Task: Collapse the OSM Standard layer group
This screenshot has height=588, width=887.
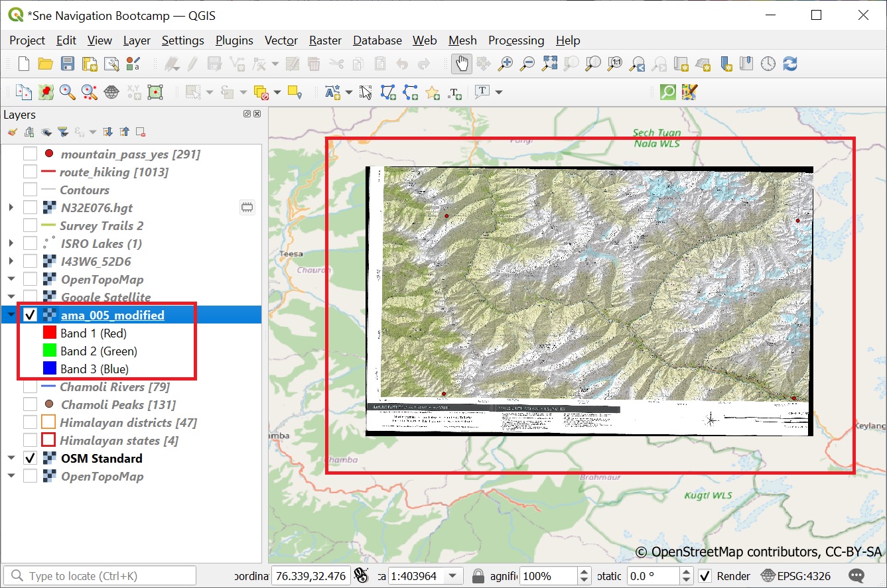Action: pos(11,458)
